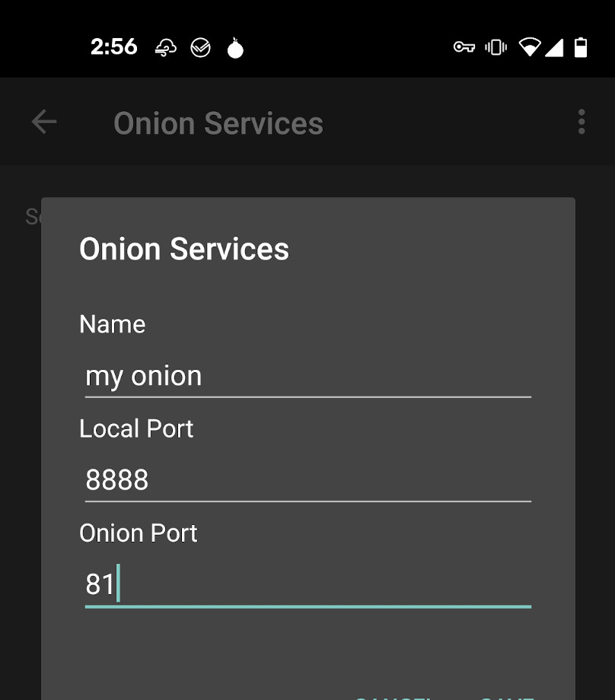Tap the VPN key status icon
615x700 pixels.
(x=464, y=47)
